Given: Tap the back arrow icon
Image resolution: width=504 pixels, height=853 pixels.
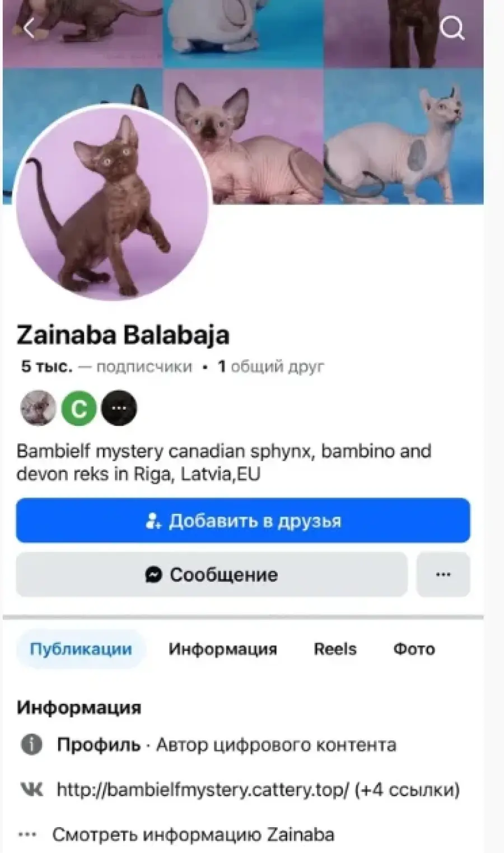Looking at the screenshot, I should [x=29, y=27].
